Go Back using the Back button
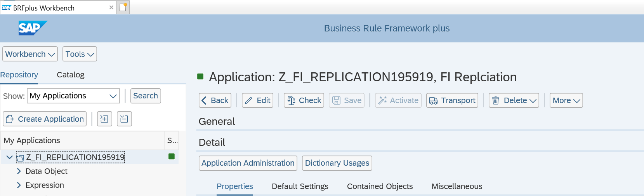The height and width of the screenshot is (196, 644). point(215,100)
